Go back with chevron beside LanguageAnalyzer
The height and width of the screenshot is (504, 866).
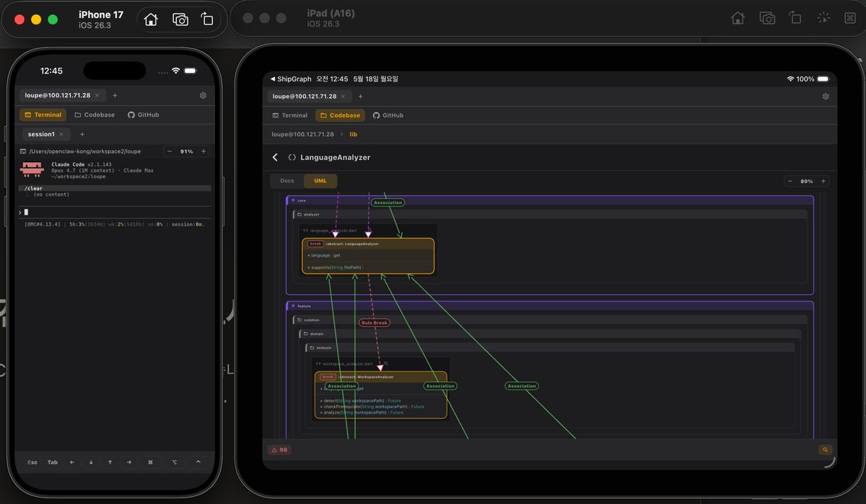pyautogui.click(x=275, y=157)
